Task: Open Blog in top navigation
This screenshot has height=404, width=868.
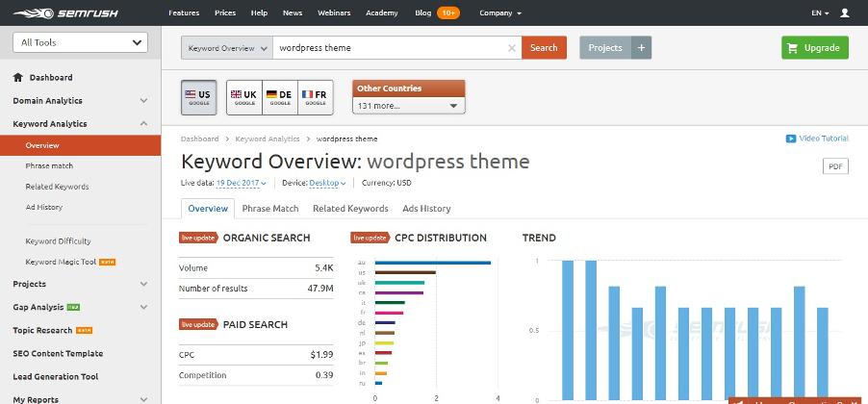Action: tap(422, 13)
